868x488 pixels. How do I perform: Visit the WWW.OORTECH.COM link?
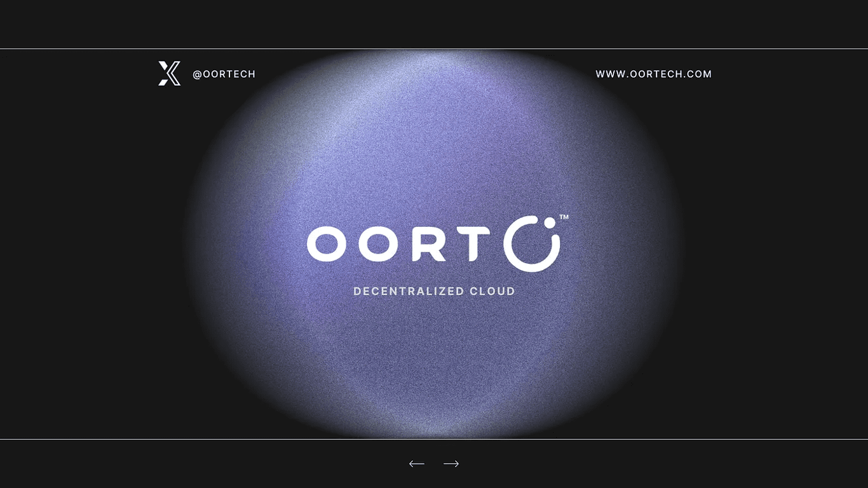pyautogui.click(x=653, y=74)
